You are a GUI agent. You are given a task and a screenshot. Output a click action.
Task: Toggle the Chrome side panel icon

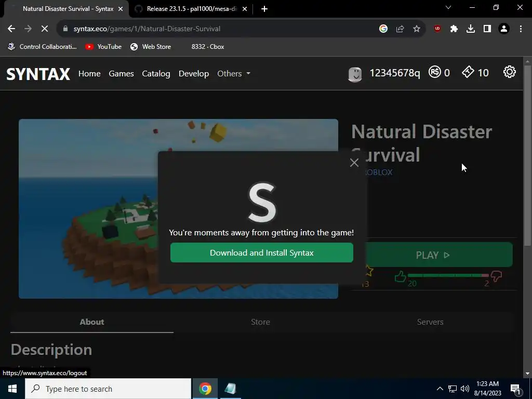pos(487,29)
